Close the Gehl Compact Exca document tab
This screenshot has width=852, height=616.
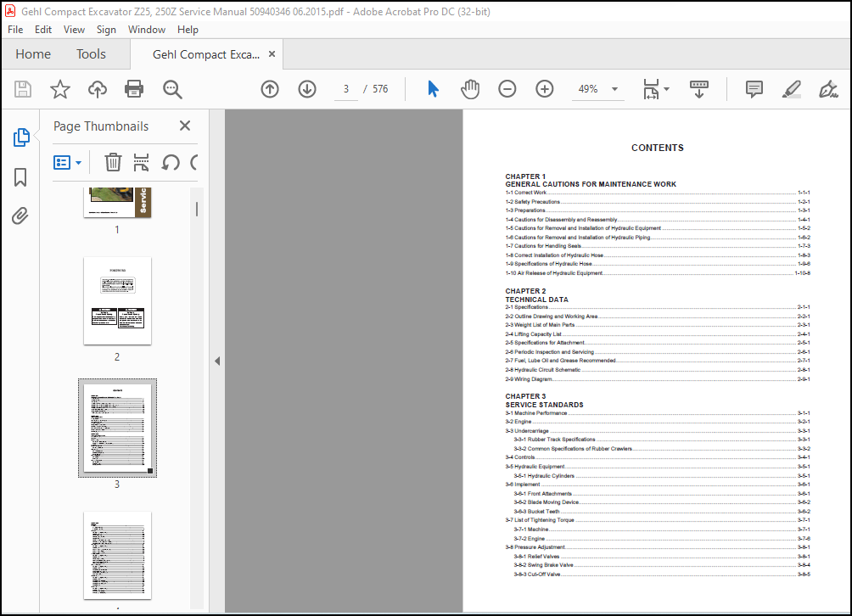pos(272,53)
